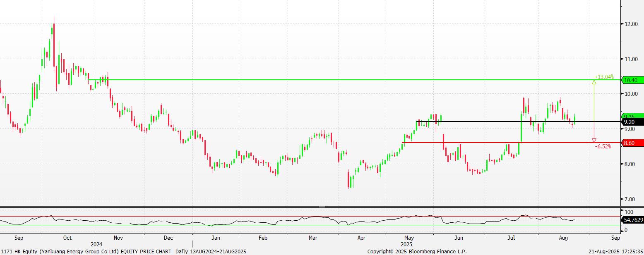Click the black 9.20 price level tag
Image resolution: width=644 pixels, height=255 pixels.
coord(633,122)
